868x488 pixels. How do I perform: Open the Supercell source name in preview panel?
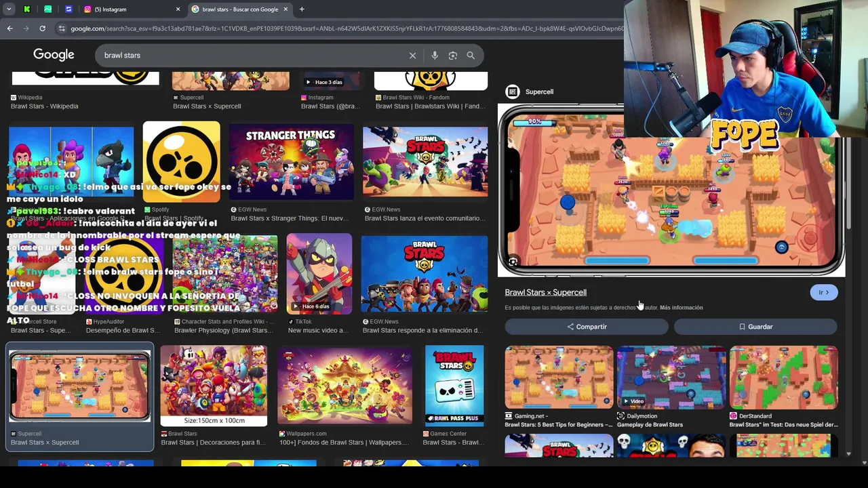[x=539, y=91]
